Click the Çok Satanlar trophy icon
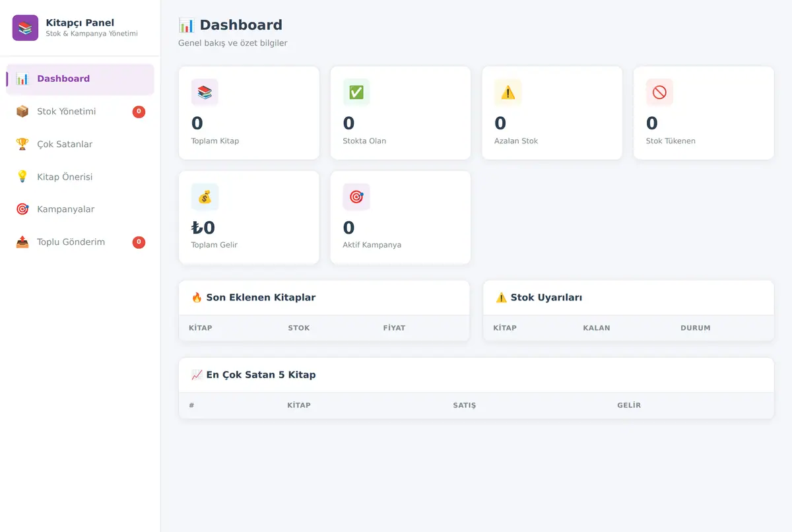This screenshot has width=792, height=532. [22, 144]
